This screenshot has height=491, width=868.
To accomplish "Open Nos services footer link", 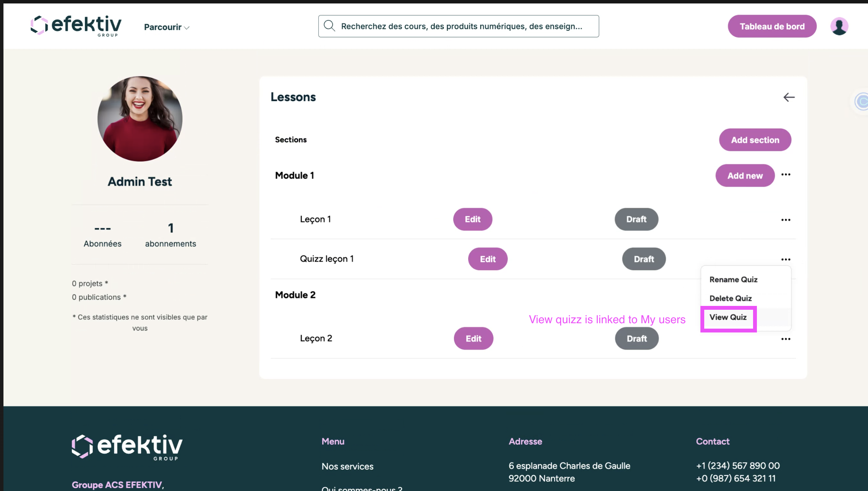I will (x=347, y=466).
